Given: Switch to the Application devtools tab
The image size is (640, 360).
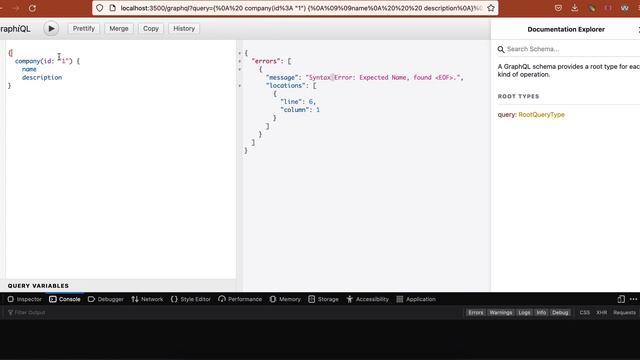Looking at the screenshot, I should [416, 299].
